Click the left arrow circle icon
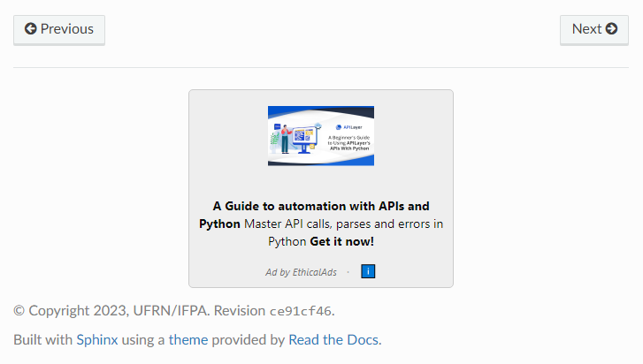The height and width of the screenshot is (364, 643). pyautogui.click(x=30, y=28)
